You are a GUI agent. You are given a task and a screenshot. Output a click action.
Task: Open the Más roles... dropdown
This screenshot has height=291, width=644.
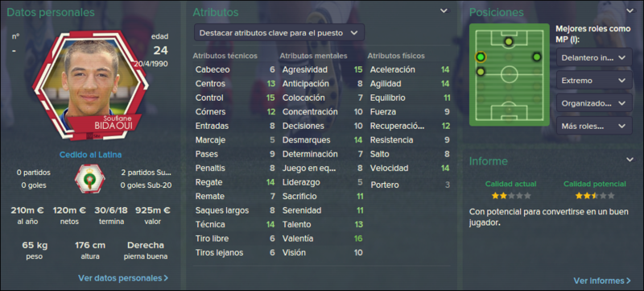click(594, 126)
